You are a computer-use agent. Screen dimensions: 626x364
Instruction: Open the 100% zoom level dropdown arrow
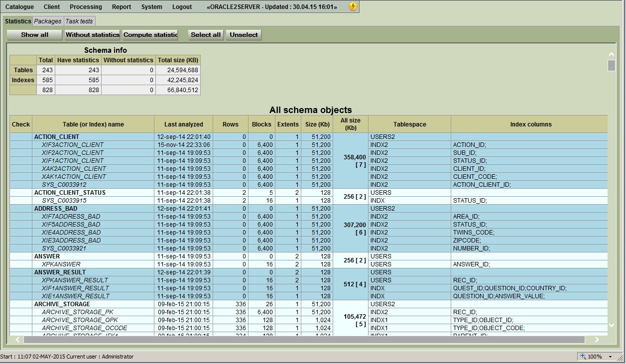pyautogui.click(x=610, y=357)
